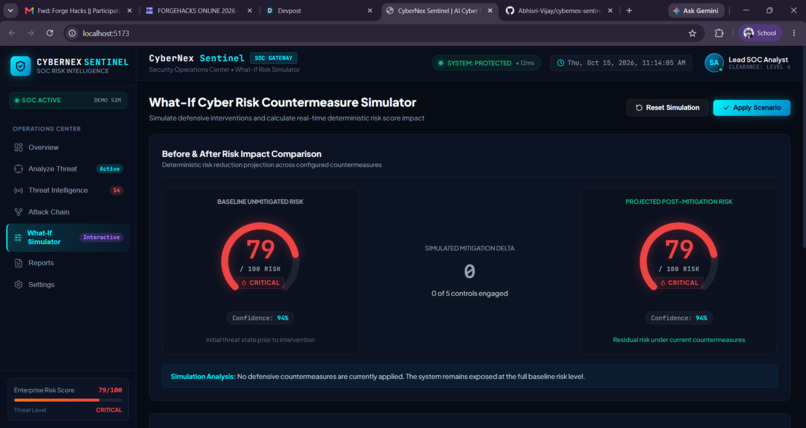Switch to the Gmail Forge Hacks tab
Screen dimensions: 806x428
click(x=79, y=11)
